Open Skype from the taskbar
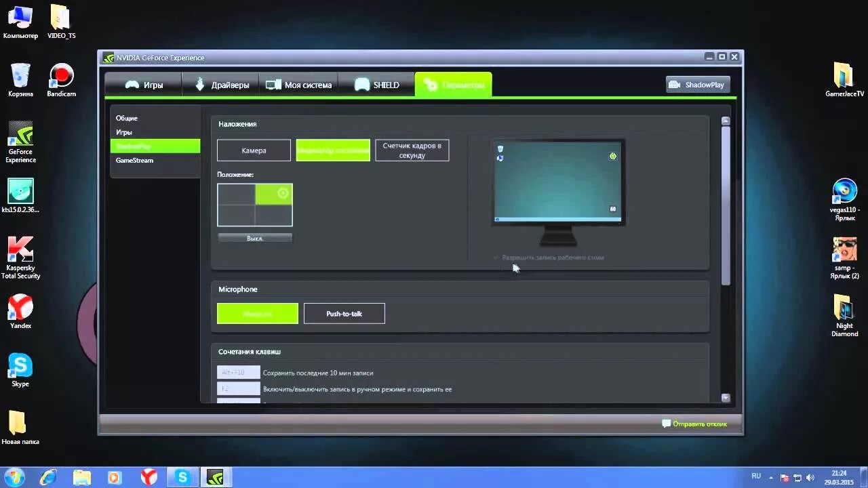The image size is (868, 488). click(182, 477)
